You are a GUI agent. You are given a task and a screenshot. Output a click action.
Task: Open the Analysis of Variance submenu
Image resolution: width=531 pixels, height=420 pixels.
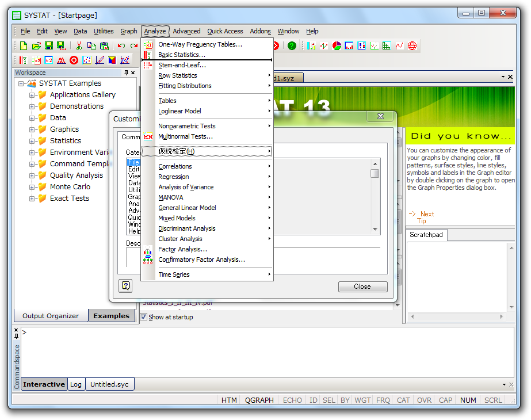pyautogui.click(x=207, y=187)
